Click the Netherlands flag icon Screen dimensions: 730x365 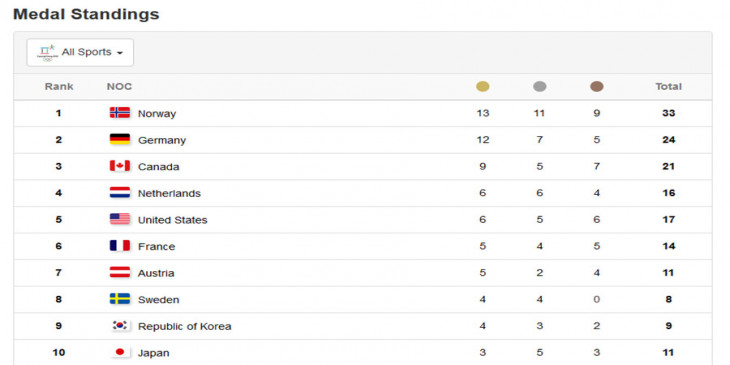tap(120, 192)
